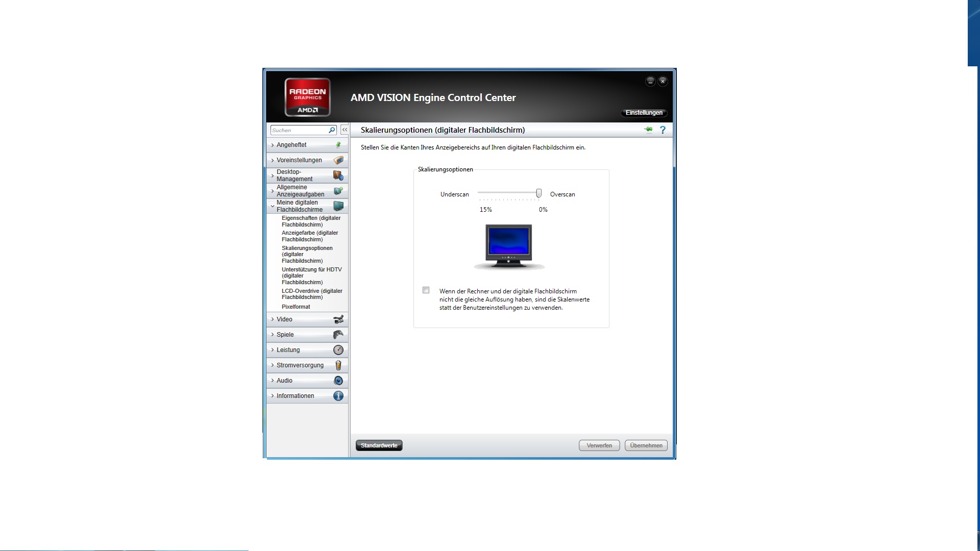Click the Informationen info icon
Viewport: 980px width, 551px height.
click(x=338, y=396)
